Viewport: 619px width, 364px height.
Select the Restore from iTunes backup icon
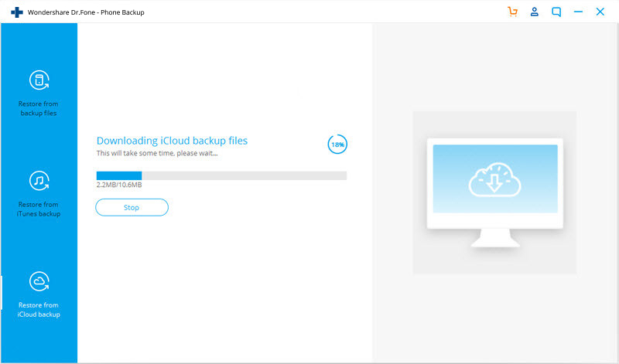[39, 181]
